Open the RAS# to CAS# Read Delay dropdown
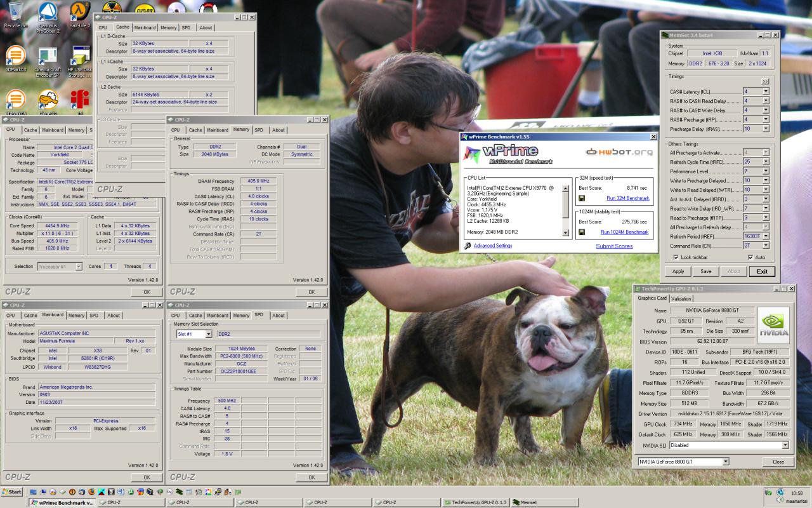 coord(766,101)
